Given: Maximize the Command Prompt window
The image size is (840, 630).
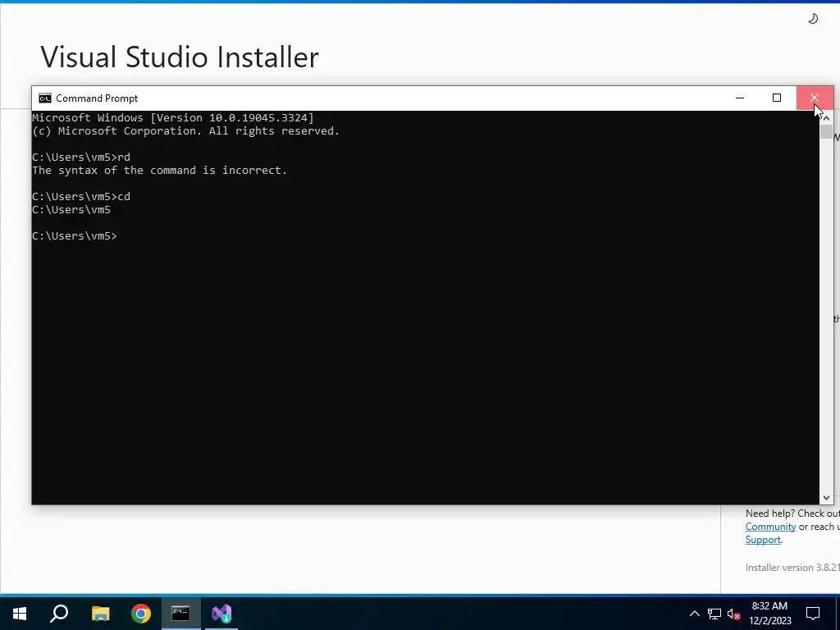Looking at the screenshot, I should [777, 98].
